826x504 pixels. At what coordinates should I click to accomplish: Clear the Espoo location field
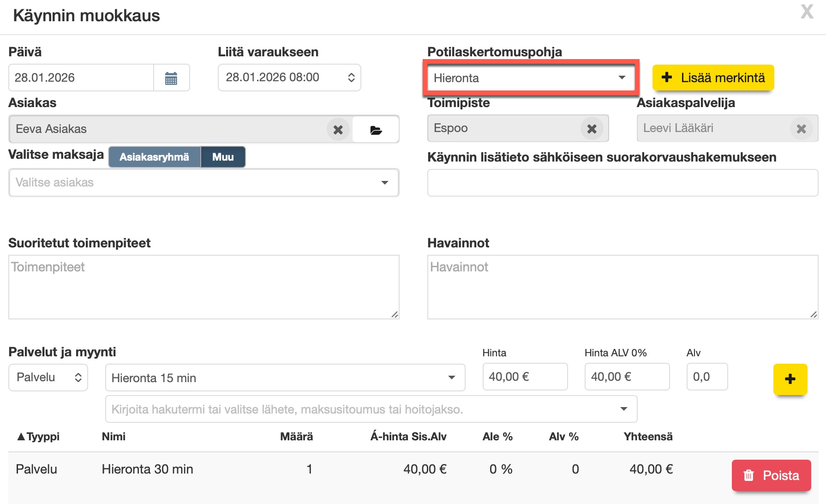click(592, 129)
